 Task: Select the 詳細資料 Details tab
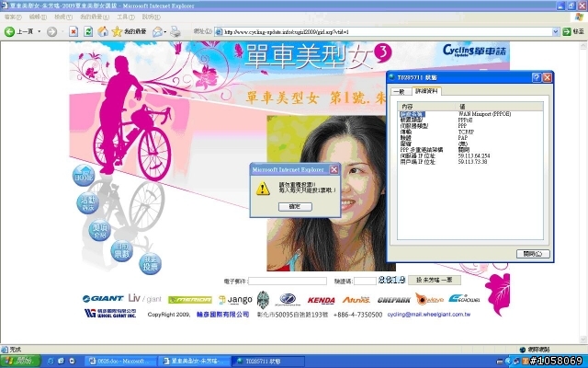coord(426,91)
